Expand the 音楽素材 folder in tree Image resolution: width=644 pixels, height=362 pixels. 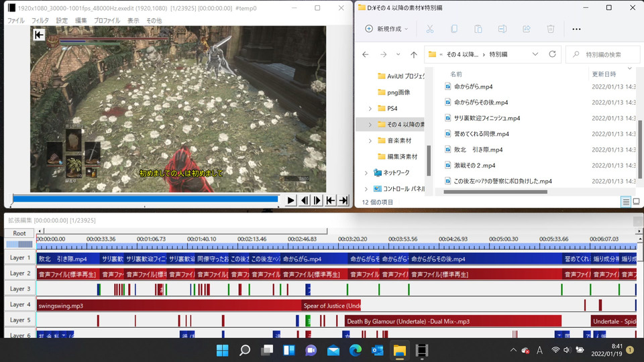(x=370, y=140)
